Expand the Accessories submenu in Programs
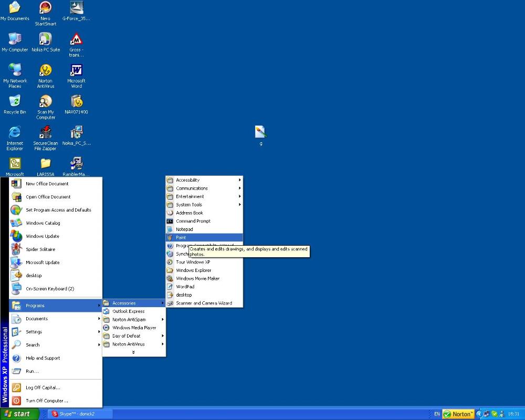The image size is (525, 420). coord(134,303)
